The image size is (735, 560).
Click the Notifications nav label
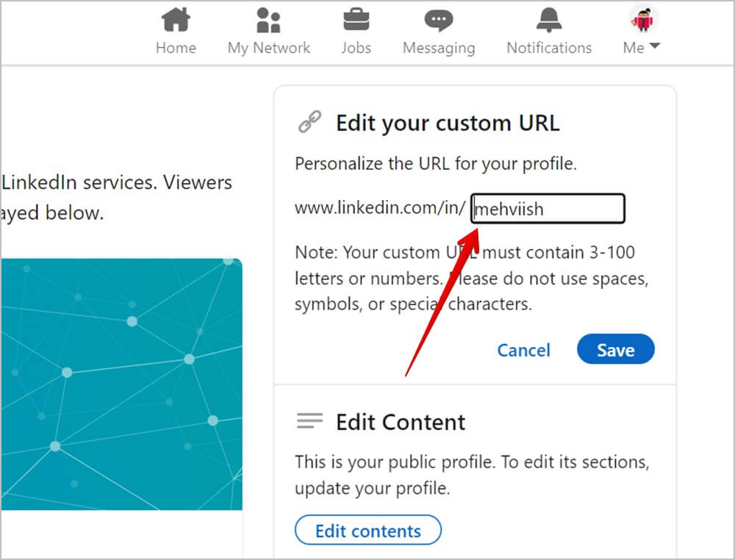[549, 48]
